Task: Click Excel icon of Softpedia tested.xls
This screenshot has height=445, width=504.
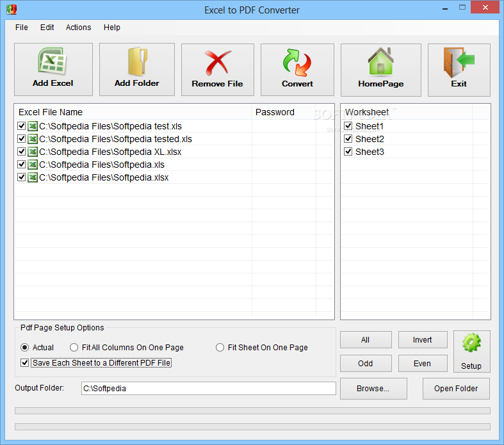Action: (33, 139)
